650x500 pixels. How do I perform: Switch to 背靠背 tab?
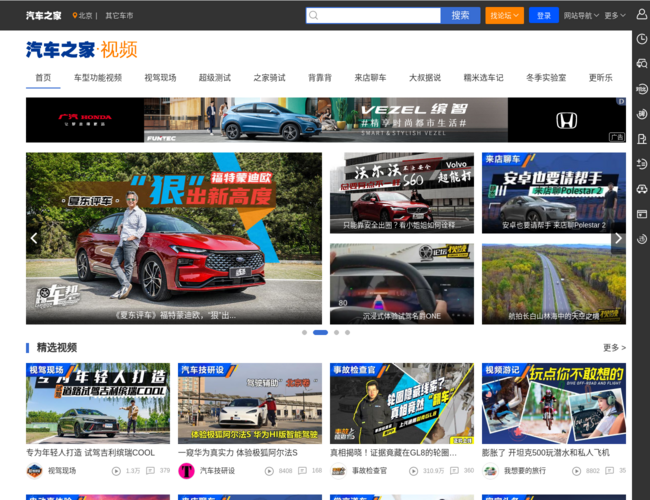320,78
